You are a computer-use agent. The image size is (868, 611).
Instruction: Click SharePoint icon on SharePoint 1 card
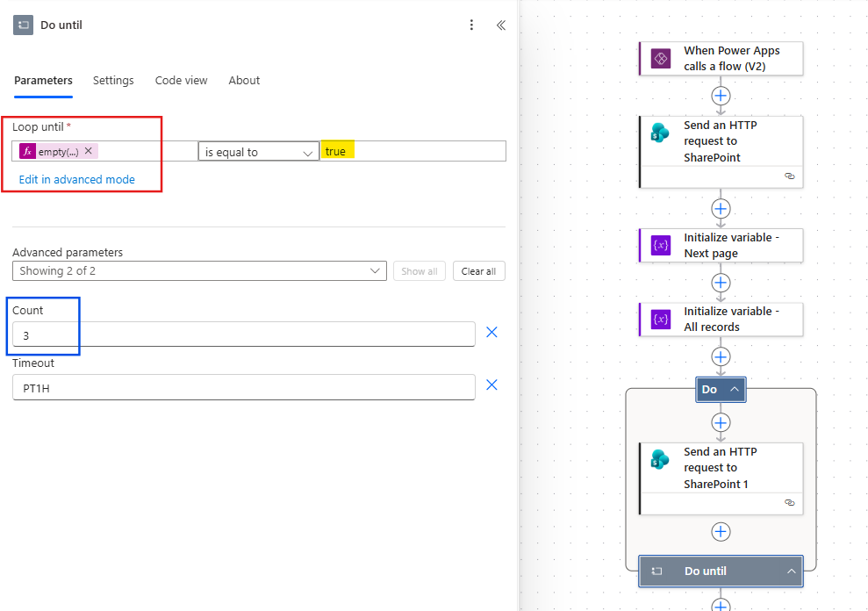660,460
